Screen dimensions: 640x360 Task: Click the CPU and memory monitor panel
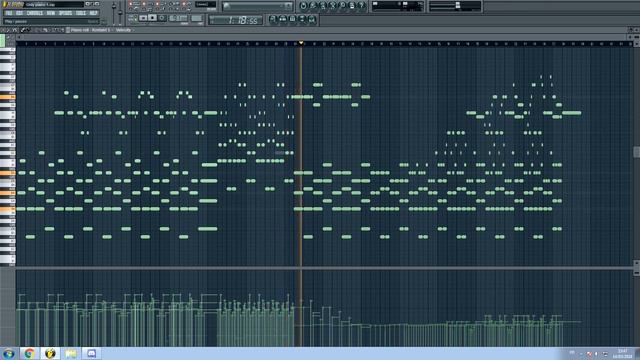(398, 6)
